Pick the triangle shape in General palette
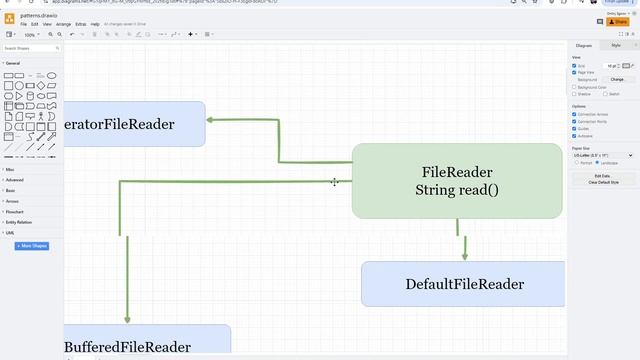640x360 pixels. click(x=19, y=96)
